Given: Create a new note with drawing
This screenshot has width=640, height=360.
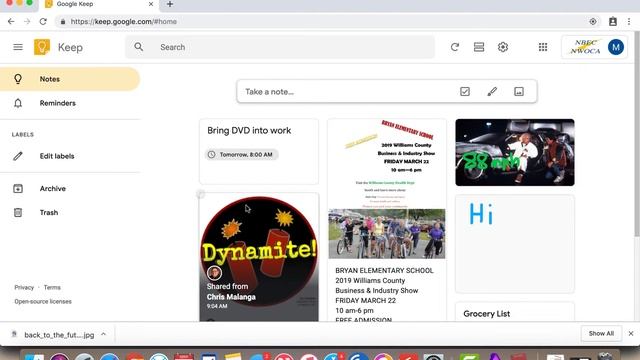Looking at the screenshot, I should pos(492,91).
